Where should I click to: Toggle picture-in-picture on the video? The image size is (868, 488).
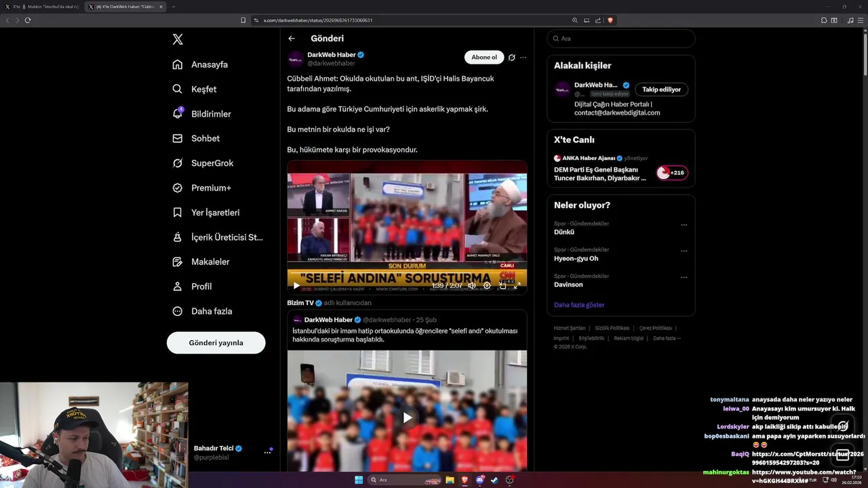(x=502, y=286)
